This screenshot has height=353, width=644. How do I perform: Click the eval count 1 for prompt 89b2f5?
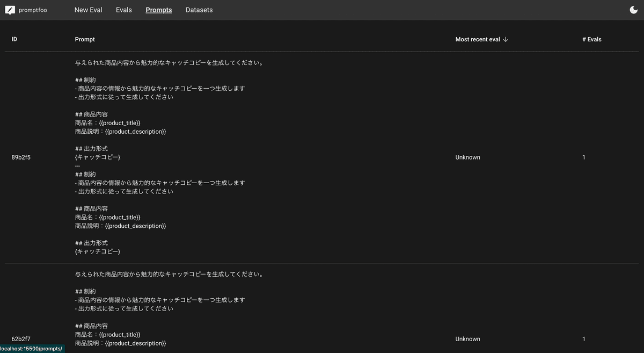[x=584, y=157]
